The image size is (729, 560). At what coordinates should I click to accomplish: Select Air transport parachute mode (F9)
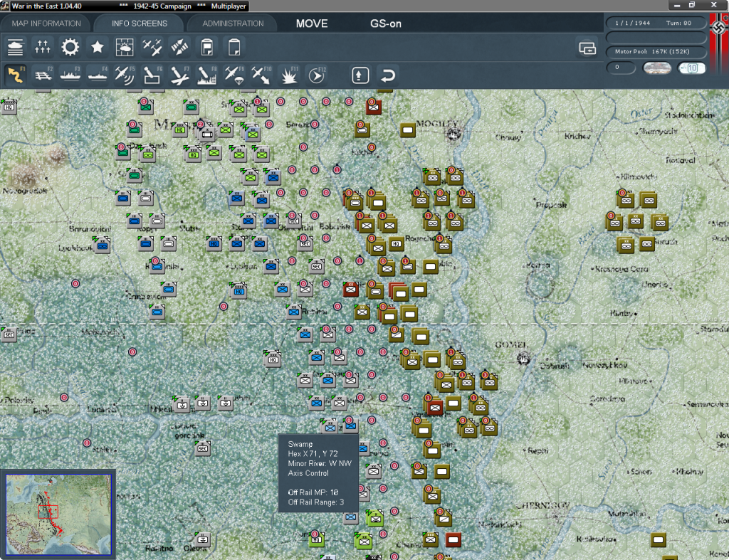(x=234, y=75)
